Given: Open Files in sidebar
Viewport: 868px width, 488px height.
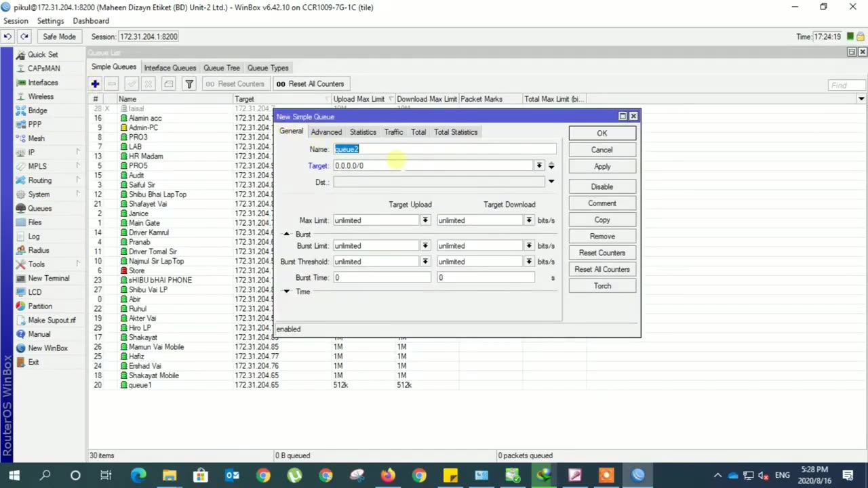Looking at the screenshot, I should point(35,222).
